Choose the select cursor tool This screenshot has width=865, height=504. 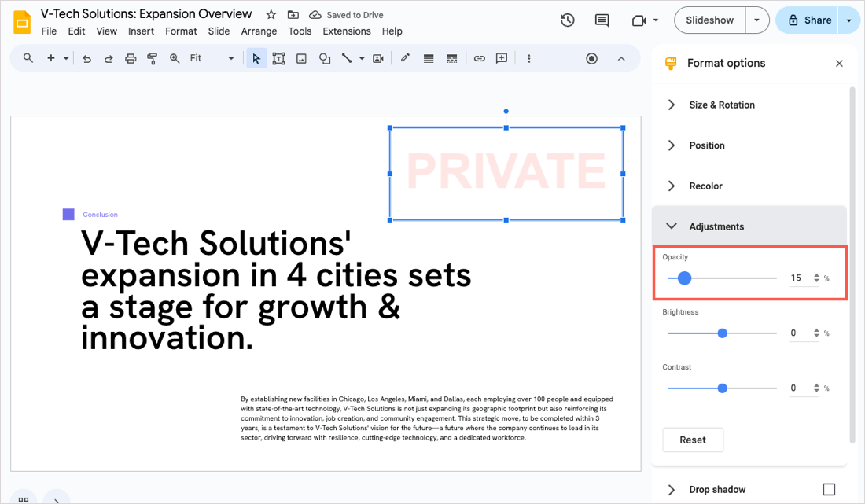pos(256,58)
